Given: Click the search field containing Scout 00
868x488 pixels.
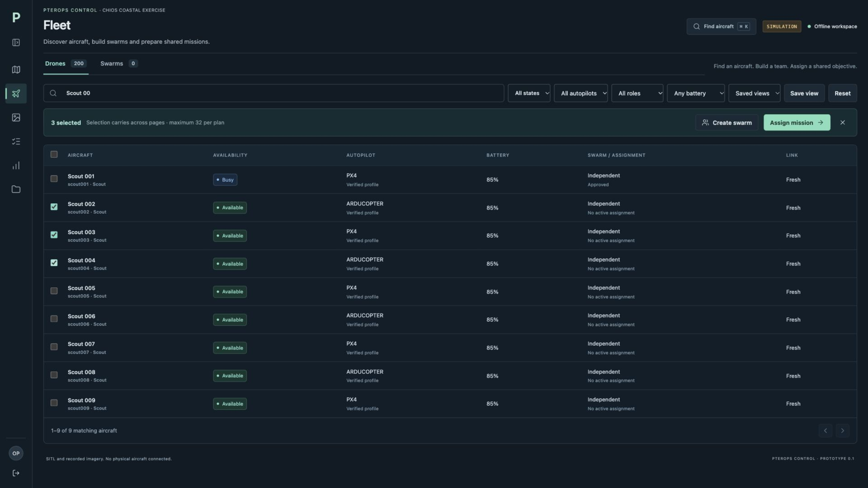Looking at the screenshot, I should click(x=274, y=93).
